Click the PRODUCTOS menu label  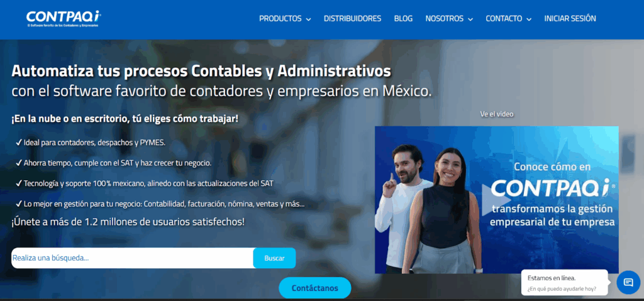[x=280, y=18]
